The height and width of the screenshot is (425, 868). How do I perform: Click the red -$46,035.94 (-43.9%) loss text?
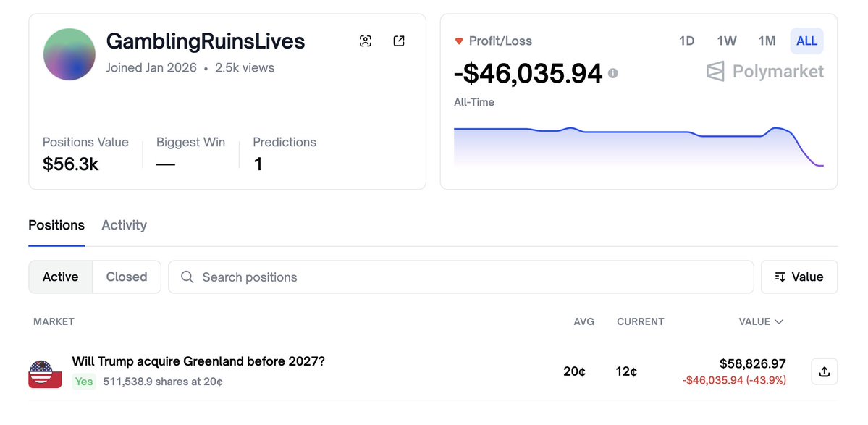[x=734, y=380]
